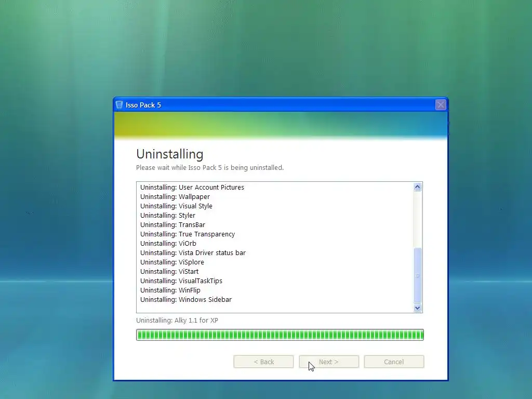Click the Isso Pack 5 title bar icon
Screen dimensions: 532x399
pyautogui.click(x=119, y=105)
